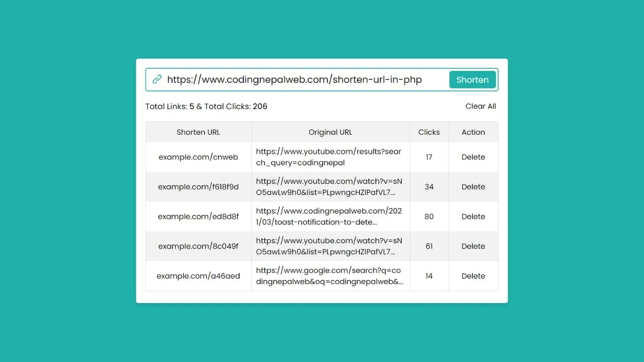Click the Clear All link

point(480,106)
